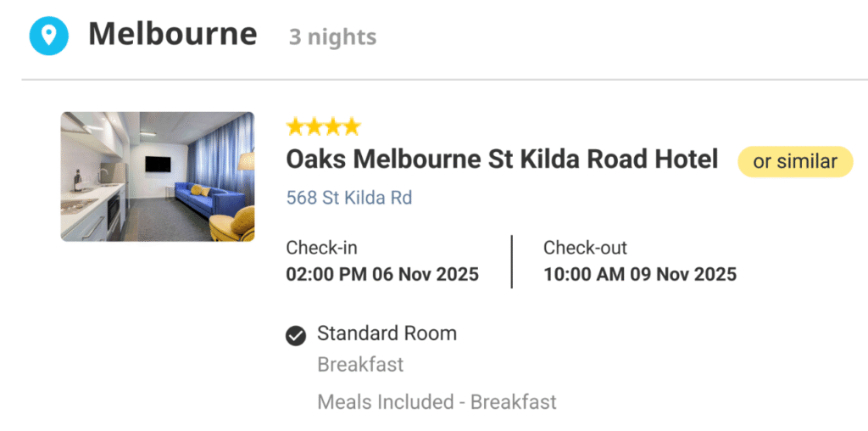The width and height of the screenshot is (868, 431).
Task: Select the Check-out label
Action: [x=585, y=248]
